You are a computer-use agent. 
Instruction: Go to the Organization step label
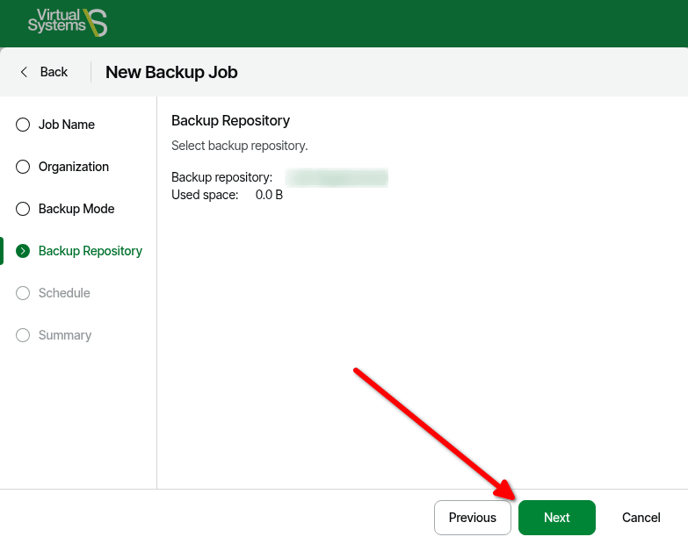click(73, 167)
